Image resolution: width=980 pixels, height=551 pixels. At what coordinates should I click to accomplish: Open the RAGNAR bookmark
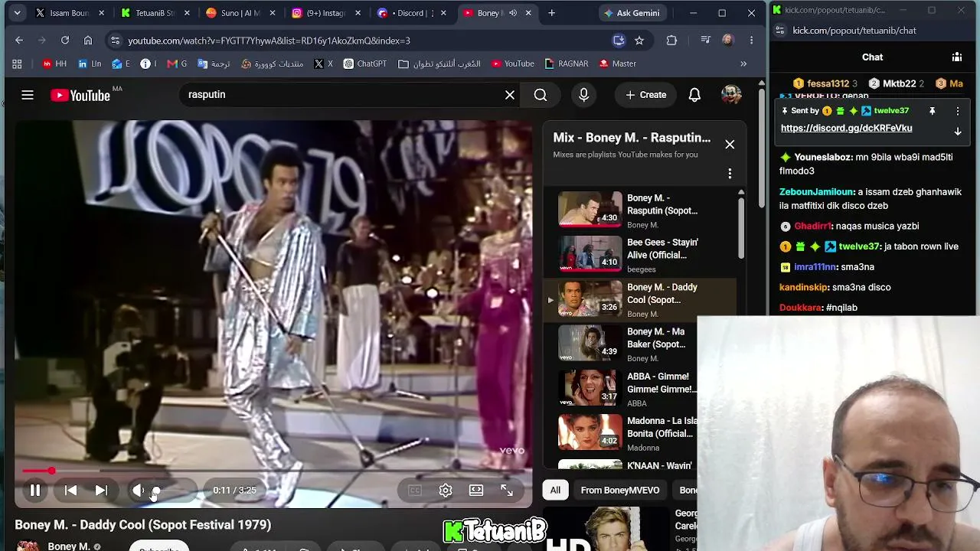coord(567,64)
